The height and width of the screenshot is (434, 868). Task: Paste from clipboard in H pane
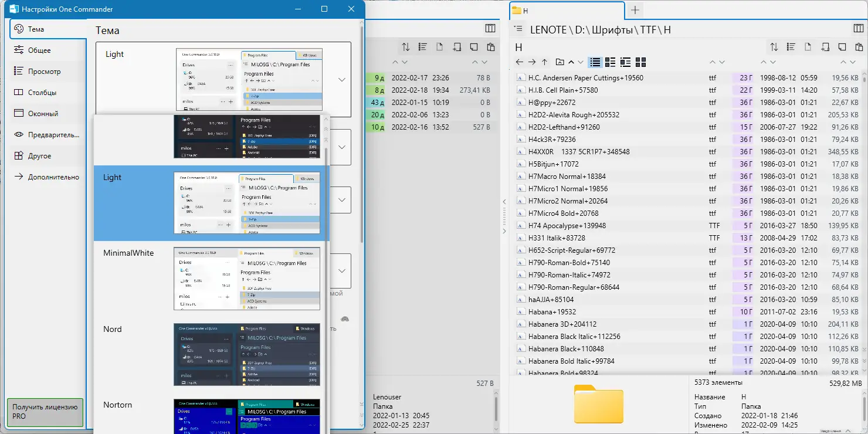[x=859, y=47]
